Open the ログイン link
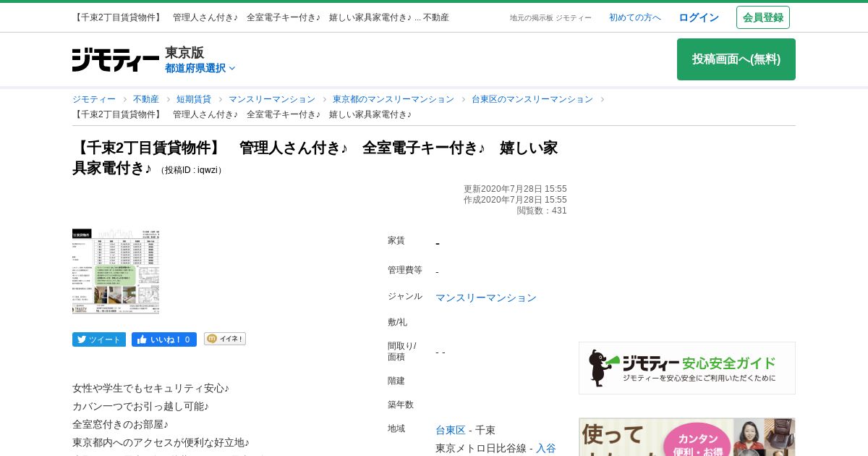The width and height of the screenshot is (868, 456). click(x=699, y=17)
